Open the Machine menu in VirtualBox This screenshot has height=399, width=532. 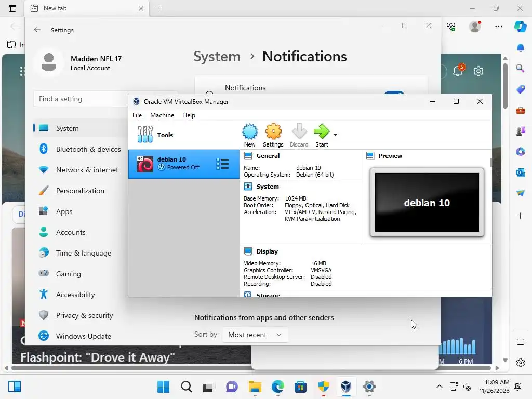[x=162, y=115]
